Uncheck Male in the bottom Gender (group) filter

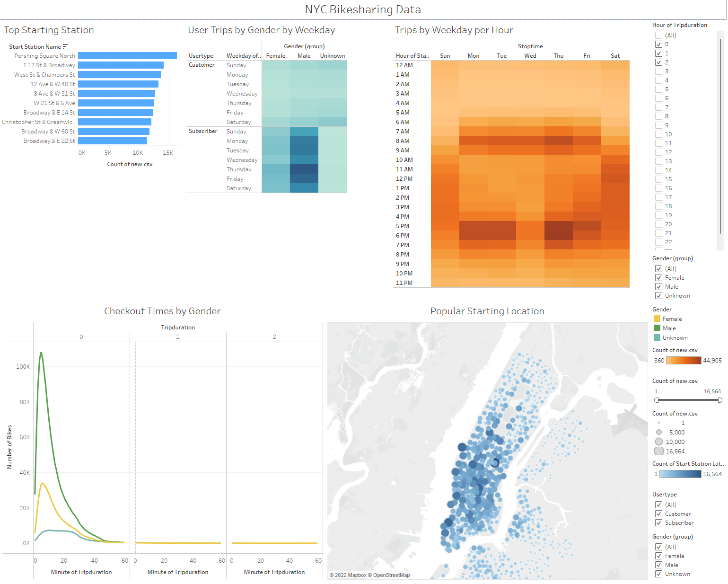point(658,565)
